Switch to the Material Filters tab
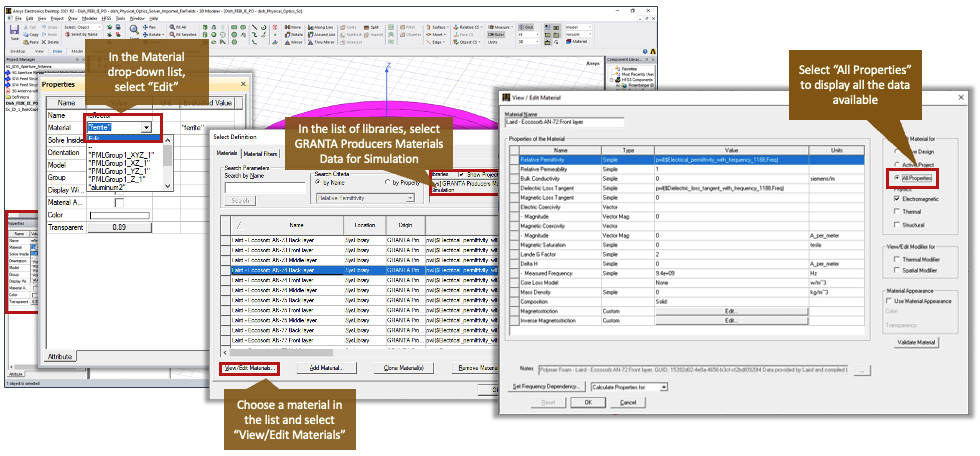The height and width of the screenshot is (456, 980). pos(261,153)
